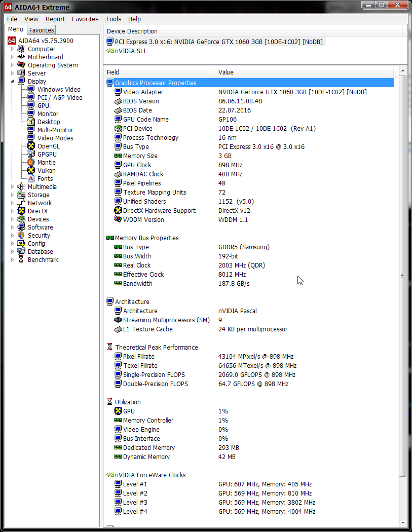Collapse the Display tree node
This screenshot has height=532, width=412.
13,82
